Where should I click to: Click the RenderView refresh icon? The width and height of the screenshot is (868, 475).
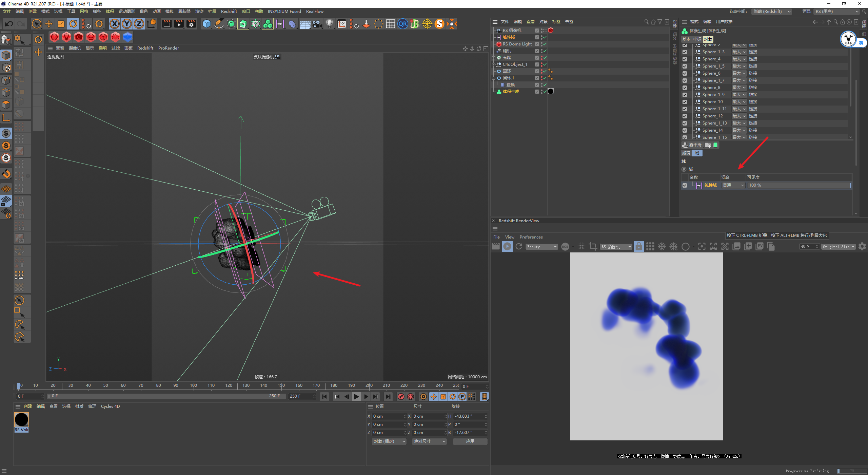519,247
